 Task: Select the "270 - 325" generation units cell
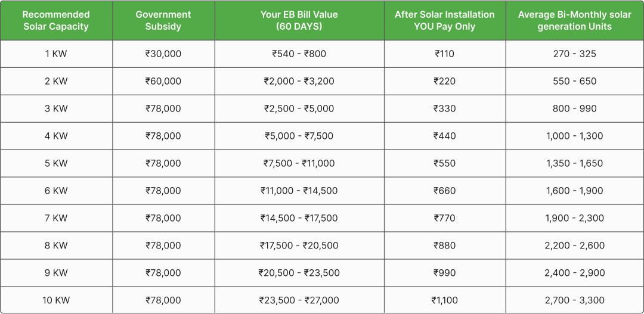pos(574,54)
